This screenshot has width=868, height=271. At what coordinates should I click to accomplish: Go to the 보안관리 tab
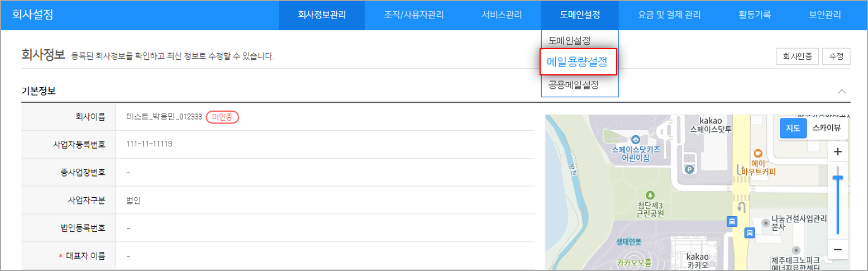click(824, 15)
